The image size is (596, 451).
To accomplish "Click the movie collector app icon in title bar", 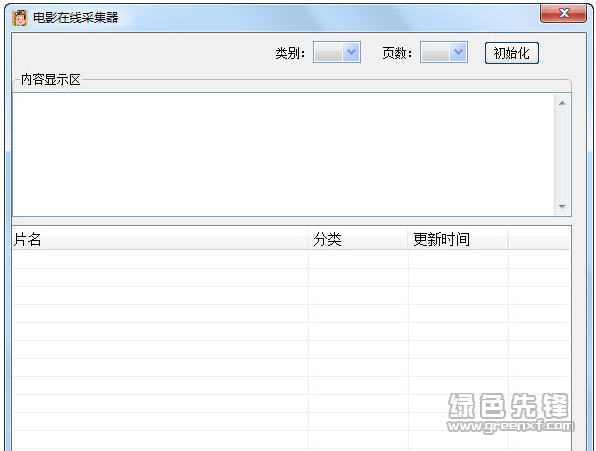I will click(x=20, y=17).
